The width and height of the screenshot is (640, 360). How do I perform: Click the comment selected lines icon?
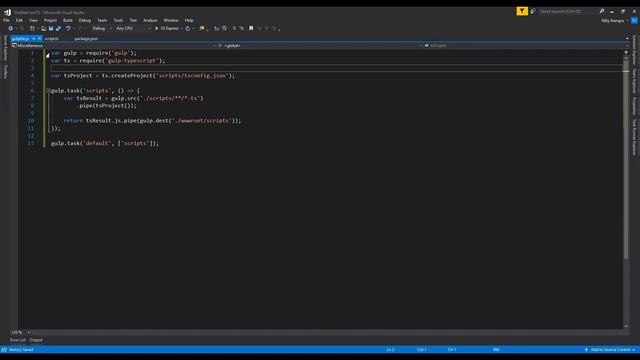coord(217,29)
